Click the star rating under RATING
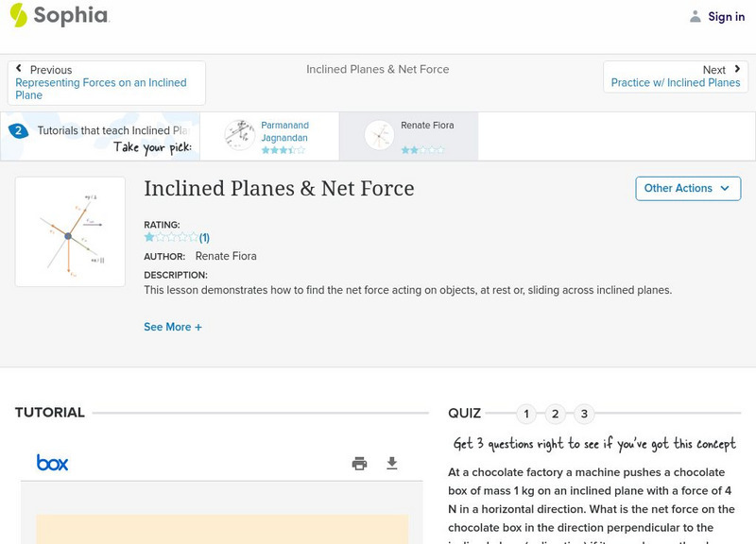Image resolution: width=756 pixels, height=544 pixels. (x=171, y=238)
